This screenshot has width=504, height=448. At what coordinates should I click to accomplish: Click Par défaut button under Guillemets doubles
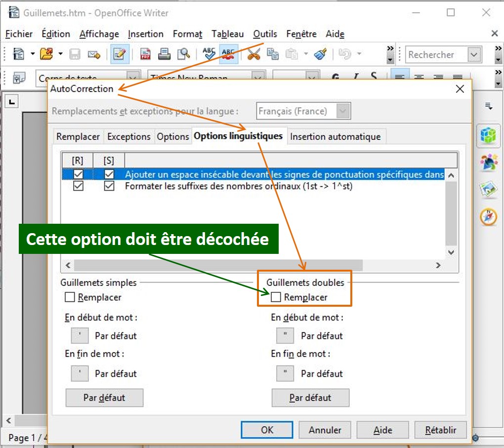tap(310, 398)
